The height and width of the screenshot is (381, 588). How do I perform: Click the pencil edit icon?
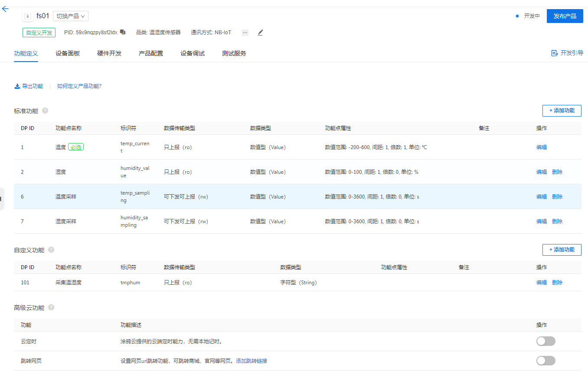260,33
